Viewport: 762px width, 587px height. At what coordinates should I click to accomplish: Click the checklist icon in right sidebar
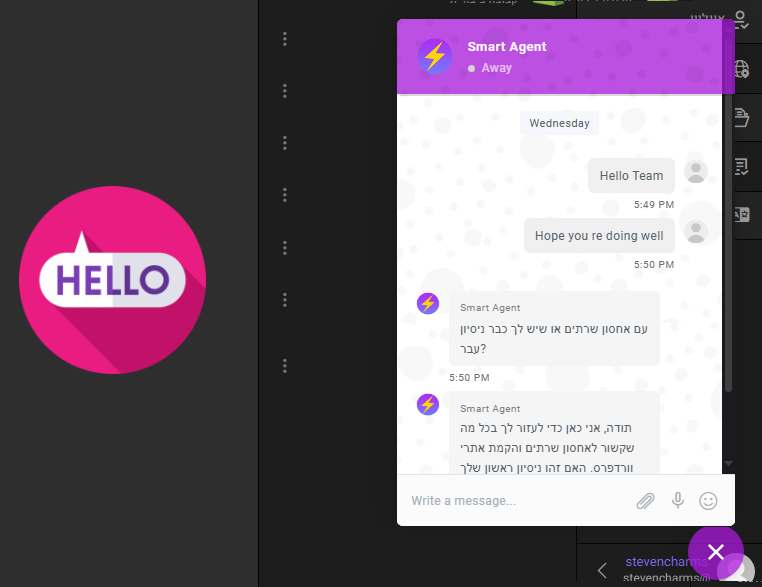[741, 166]
